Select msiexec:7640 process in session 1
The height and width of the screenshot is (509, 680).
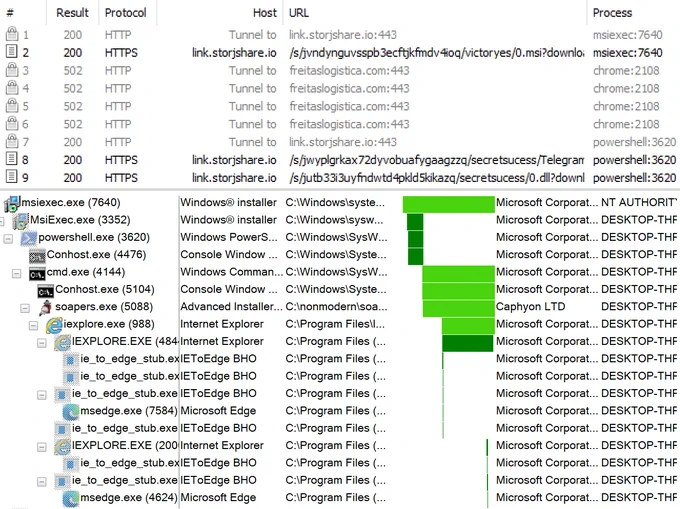pos(627,34)
